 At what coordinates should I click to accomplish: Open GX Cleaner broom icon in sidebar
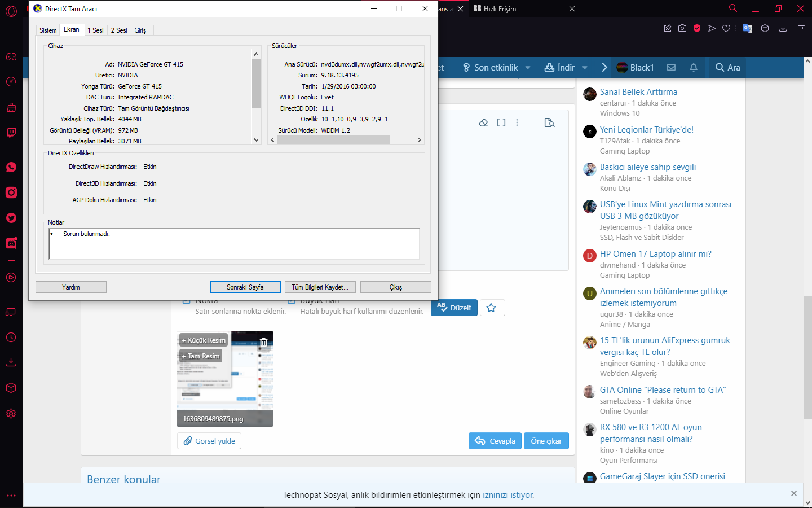coord(11,107)
